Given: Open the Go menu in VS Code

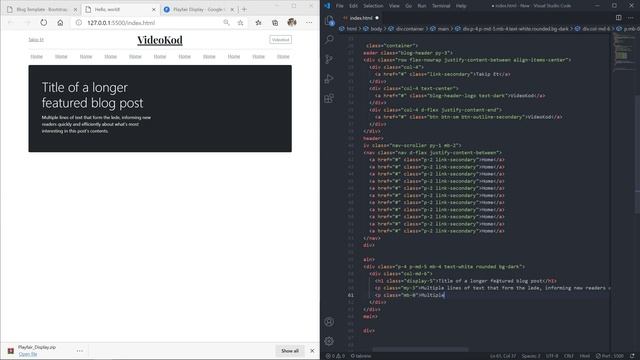Looking at the screenshot, I should click(x=409, y=6).
